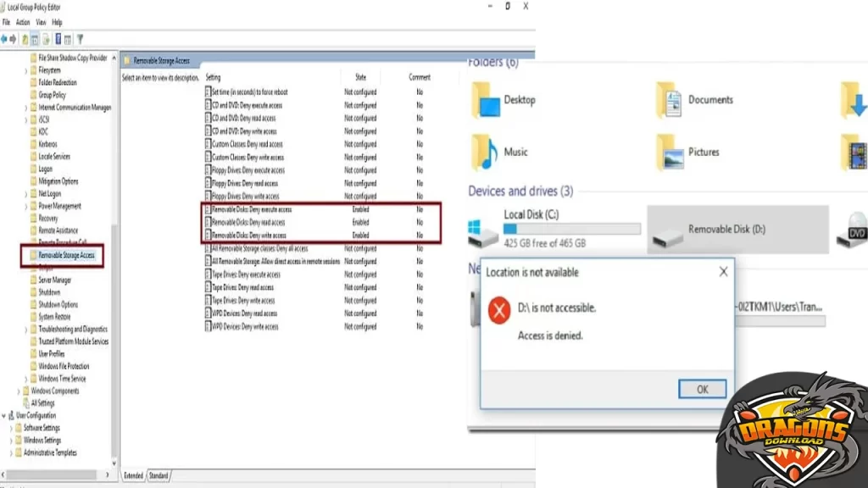
Task: Click OK on the Access is denied dialog
Action: click(x=702, y=388)
